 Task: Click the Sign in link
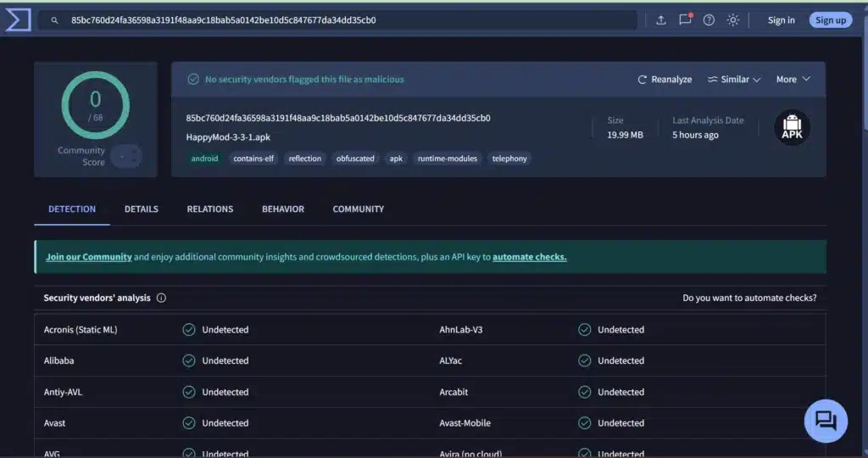781,20
